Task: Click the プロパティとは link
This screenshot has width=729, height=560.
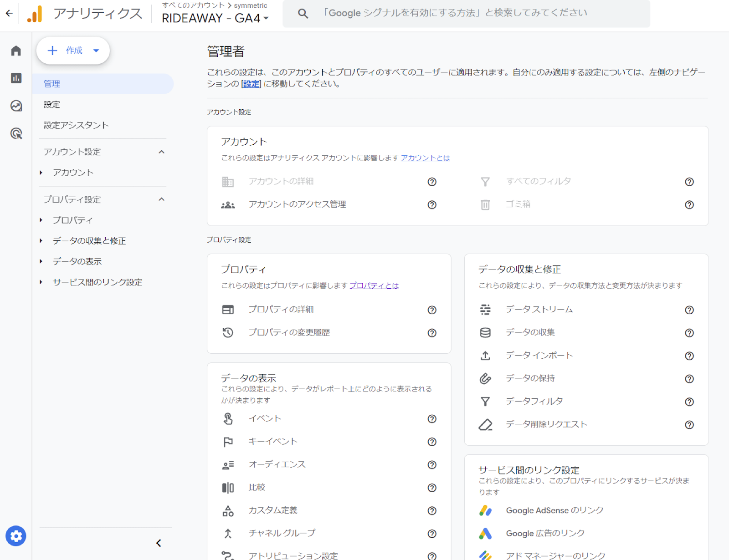Action: [x=374, y=285]
